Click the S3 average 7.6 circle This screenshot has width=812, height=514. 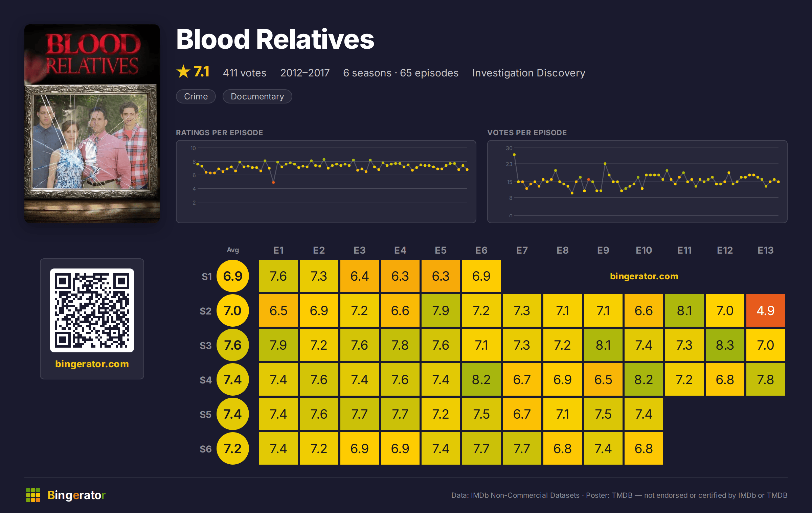coord(233,345)
